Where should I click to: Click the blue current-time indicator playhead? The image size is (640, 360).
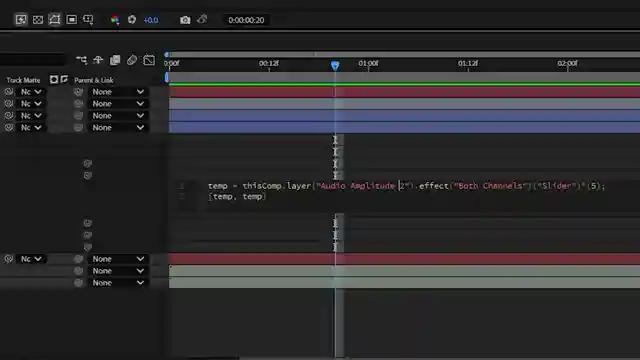pyautogui.click(x=335, y=65)
